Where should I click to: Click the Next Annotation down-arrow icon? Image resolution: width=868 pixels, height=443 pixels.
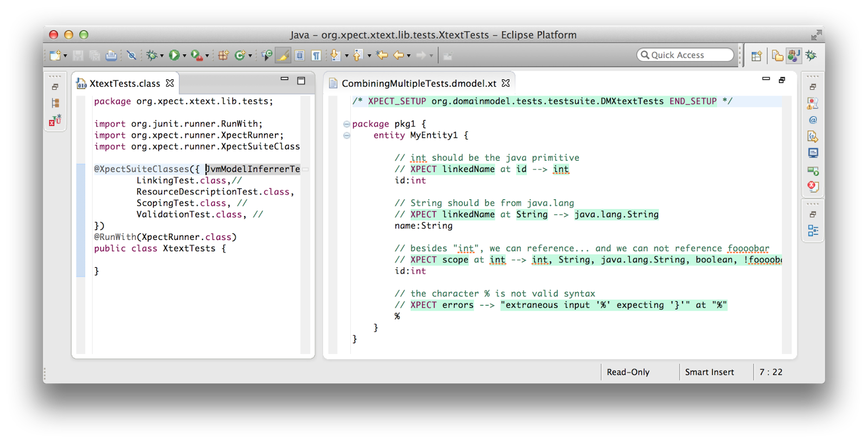335,55
